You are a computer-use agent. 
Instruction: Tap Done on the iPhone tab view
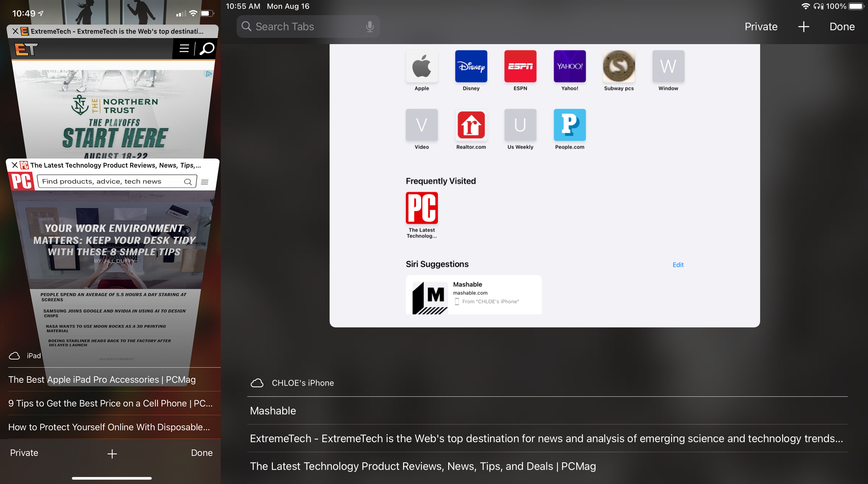click(202, 452)
